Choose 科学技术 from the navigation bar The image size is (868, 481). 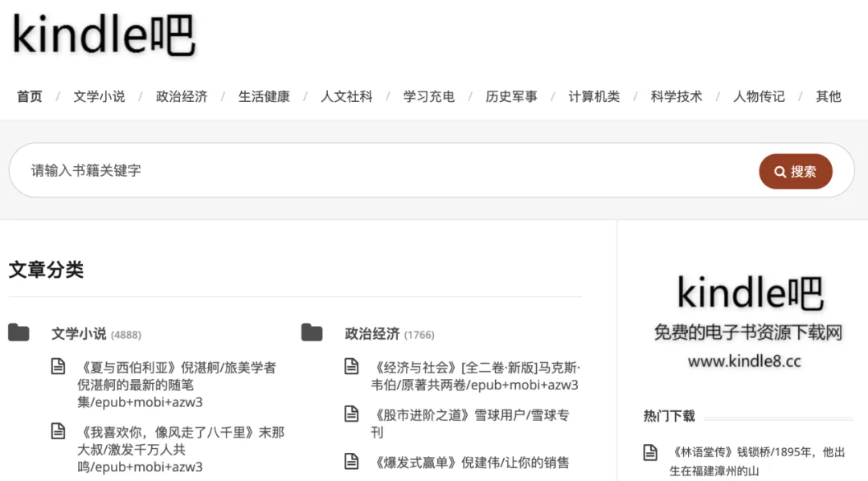tap(677, 96)
